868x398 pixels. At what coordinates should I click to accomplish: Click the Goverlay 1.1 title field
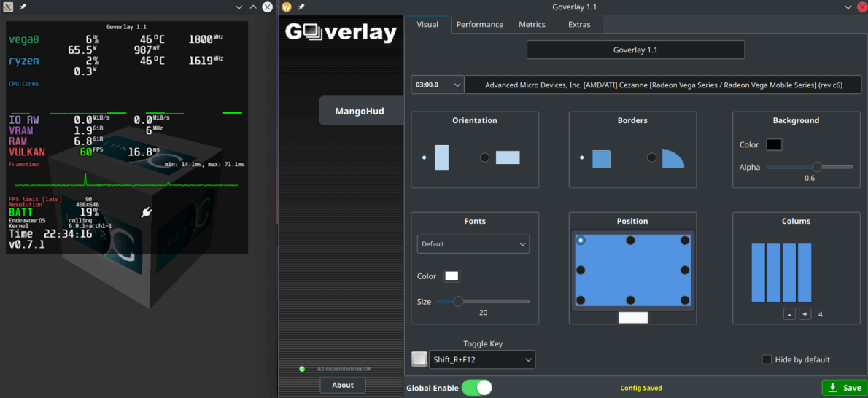click(635, 50)
